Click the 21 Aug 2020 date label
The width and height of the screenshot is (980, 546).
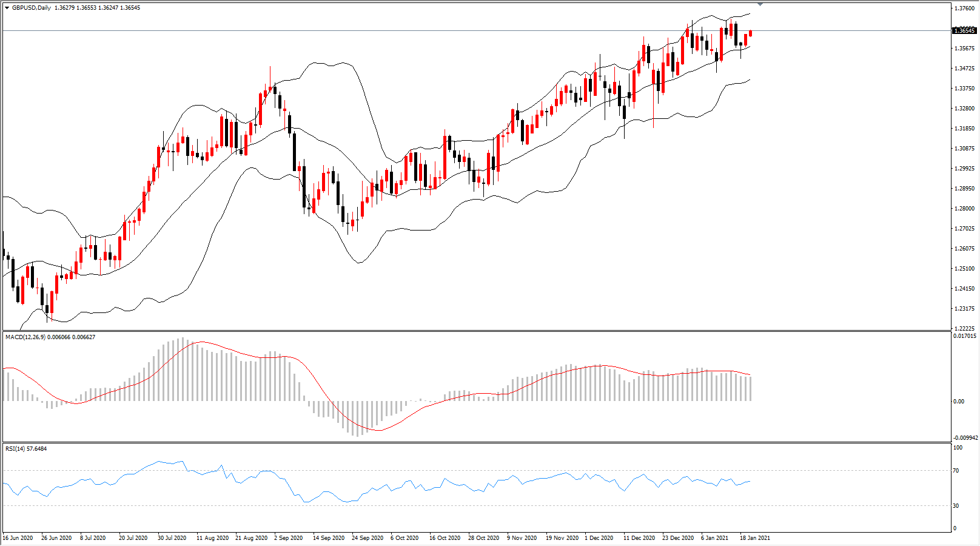click(x=251, y=538)
